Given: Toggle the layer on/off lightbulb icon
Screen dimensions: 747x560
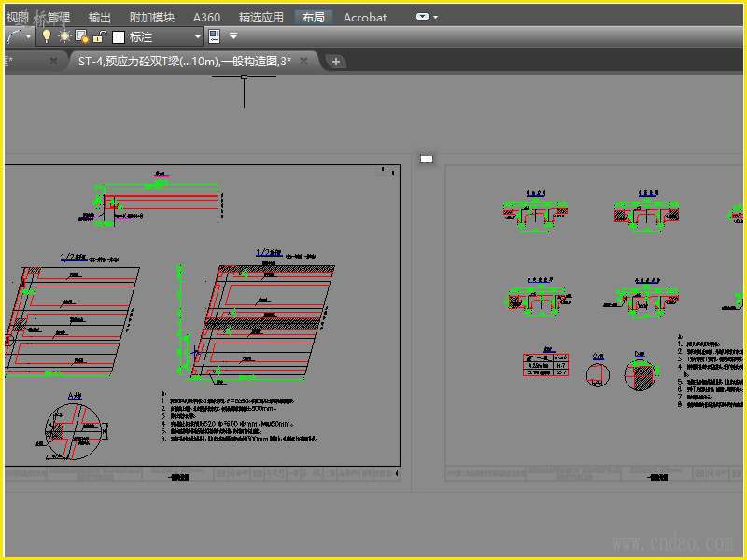Looking at the screenshot, I should coord(47,36).
